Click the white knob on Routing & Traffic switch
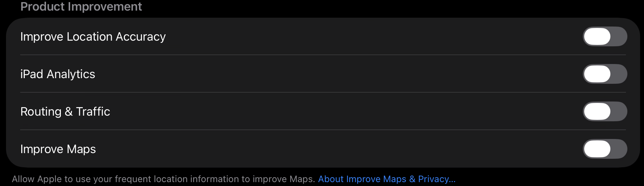 pos(597,111)
